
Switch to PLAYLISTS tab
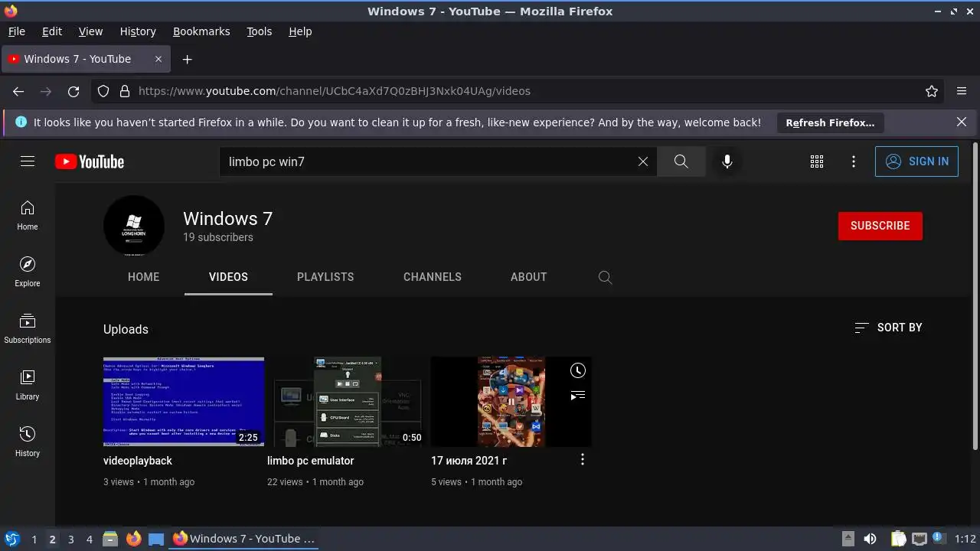click(x=325, y=277)
